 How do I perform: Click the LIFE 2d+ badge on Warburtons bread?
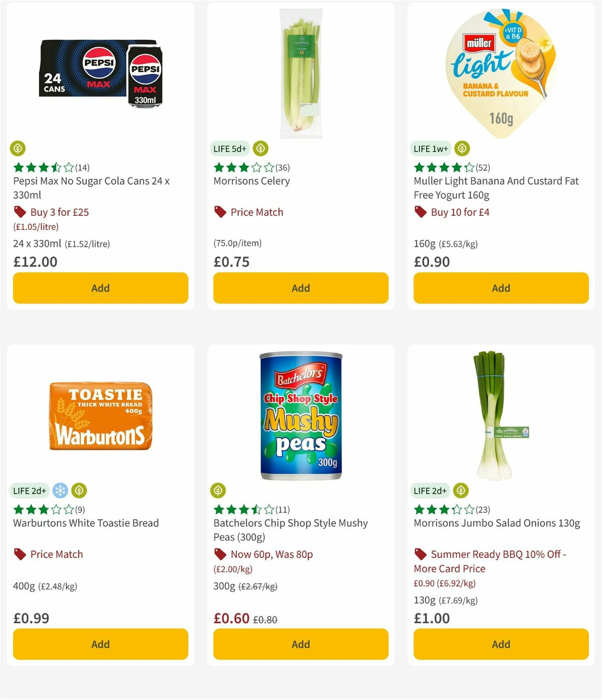(x=30, y=491)
